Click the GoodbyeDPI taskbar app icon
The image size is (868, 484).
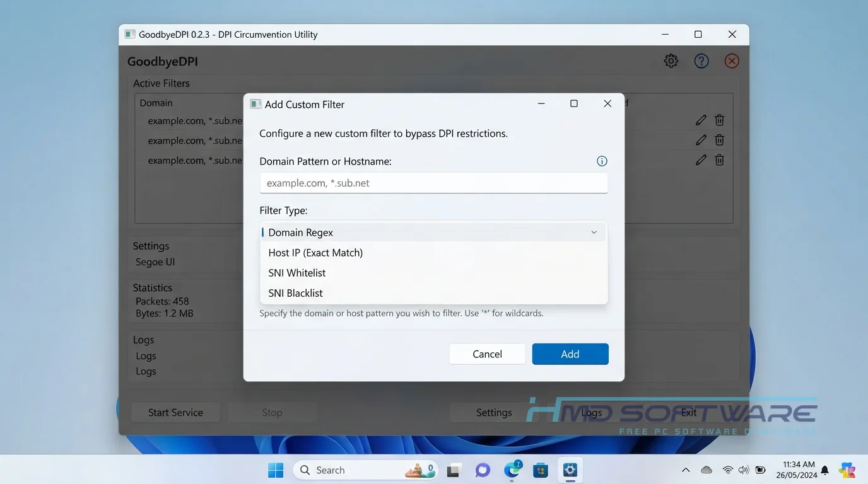570,470
